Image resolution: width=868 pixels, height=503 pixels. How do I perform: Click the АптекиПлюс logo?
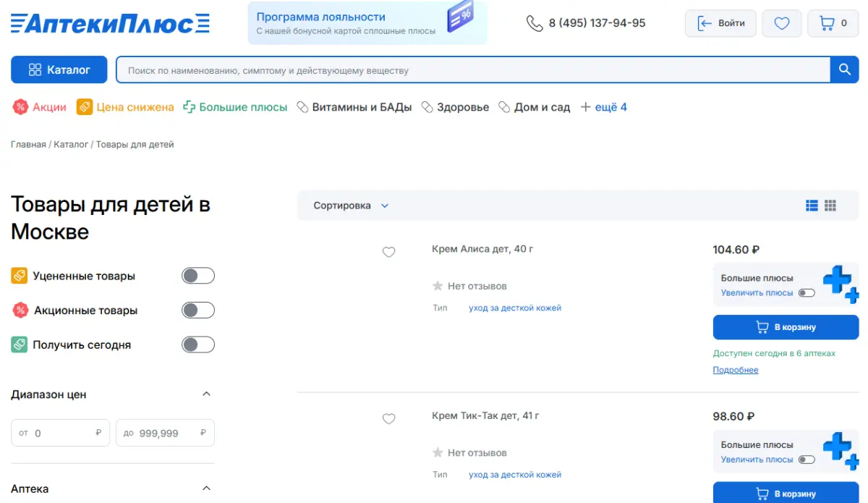[110, 23]
